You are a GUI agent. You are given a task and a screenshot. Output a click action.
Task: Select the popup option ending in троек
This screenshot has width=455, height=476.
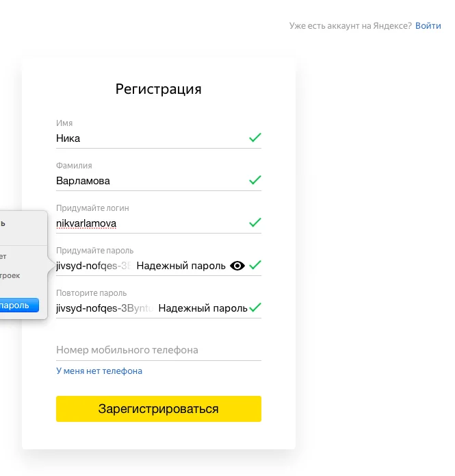(x=11, y=275)
